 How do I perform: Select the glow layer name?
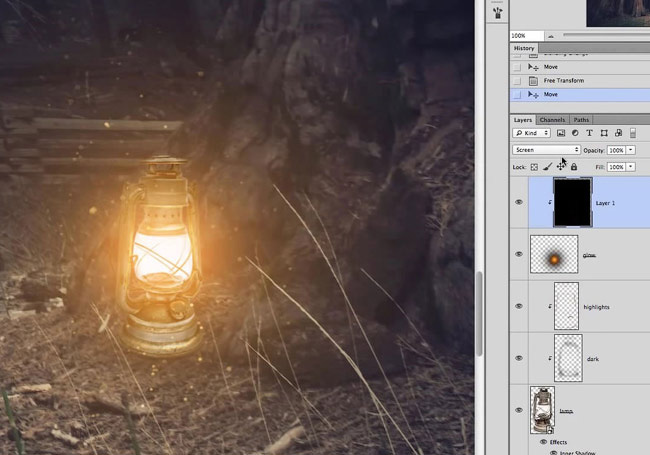click(589, 255)
